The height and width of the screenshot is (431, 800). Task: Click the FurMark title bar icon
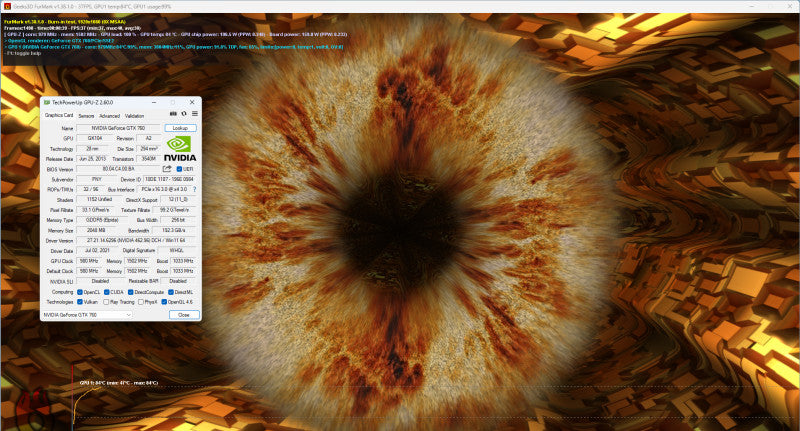point(7,6)
